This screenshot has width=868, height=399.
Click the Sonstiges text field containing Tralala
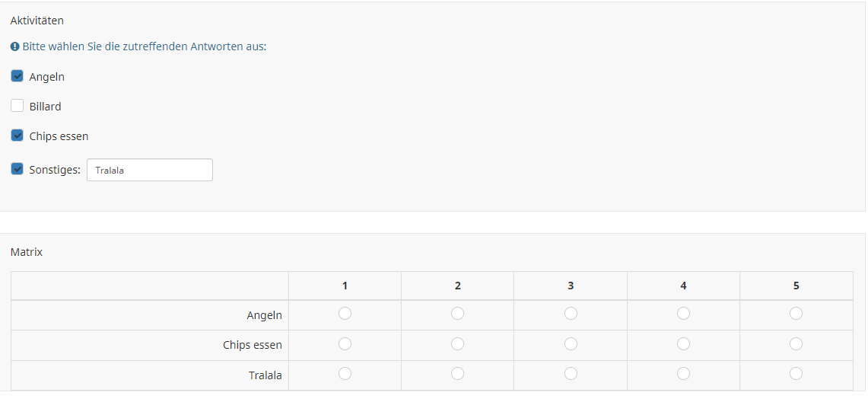[x=150, y=170]
